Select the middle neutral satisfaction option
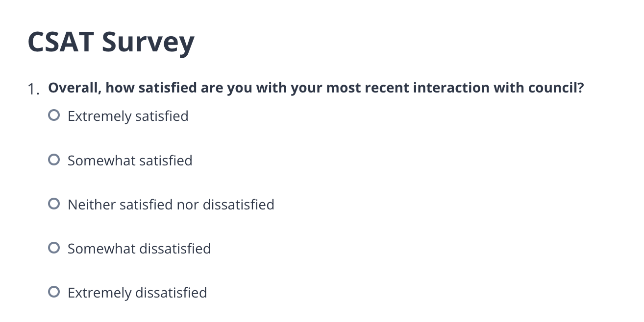 coord(53,203)
